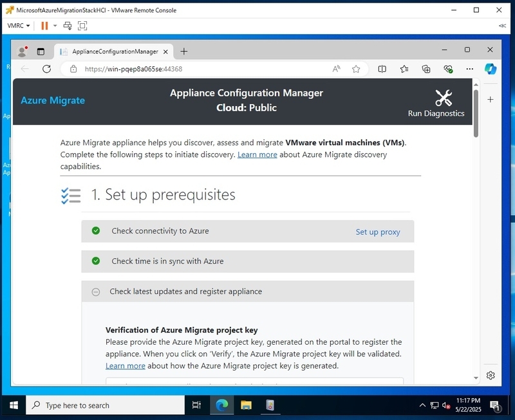
Task: Run Diagnostics from the header
Action: [436, 103]
